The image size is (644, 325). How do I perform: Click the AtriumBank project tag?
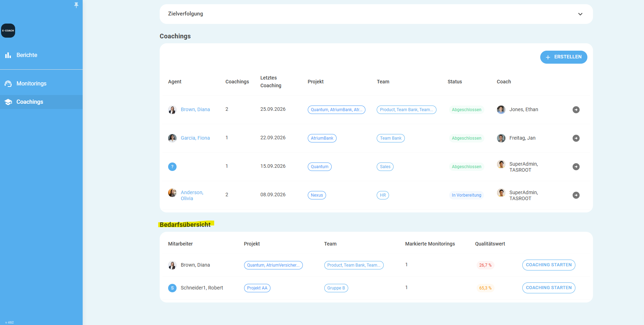point(322,138)
